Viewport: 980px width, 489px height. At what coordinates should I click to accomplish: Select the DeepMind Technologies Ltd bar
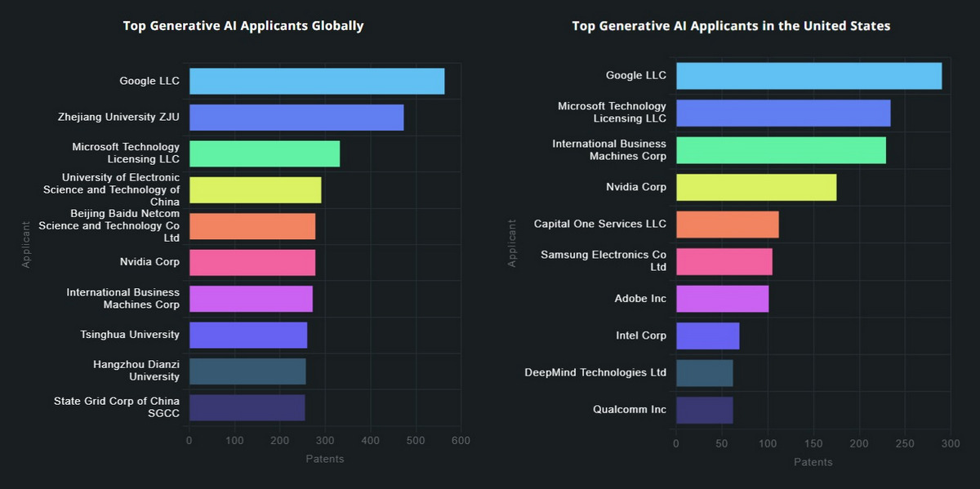704,373
